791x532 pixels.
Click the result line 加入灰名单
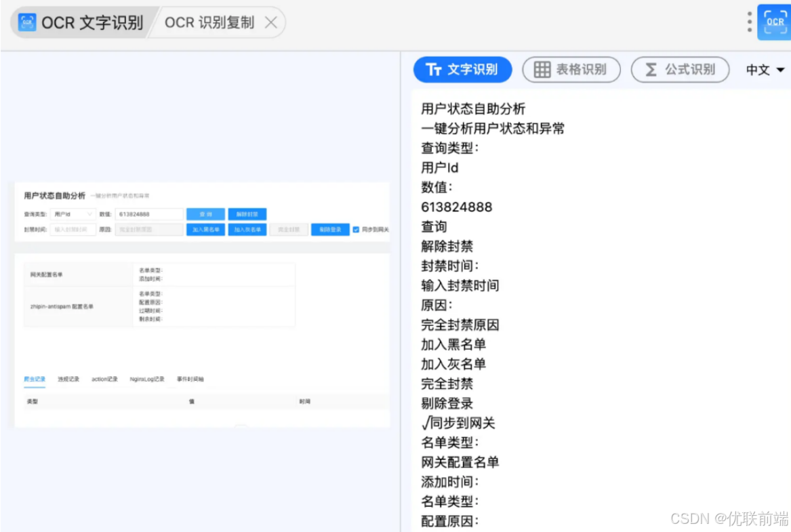453,364
